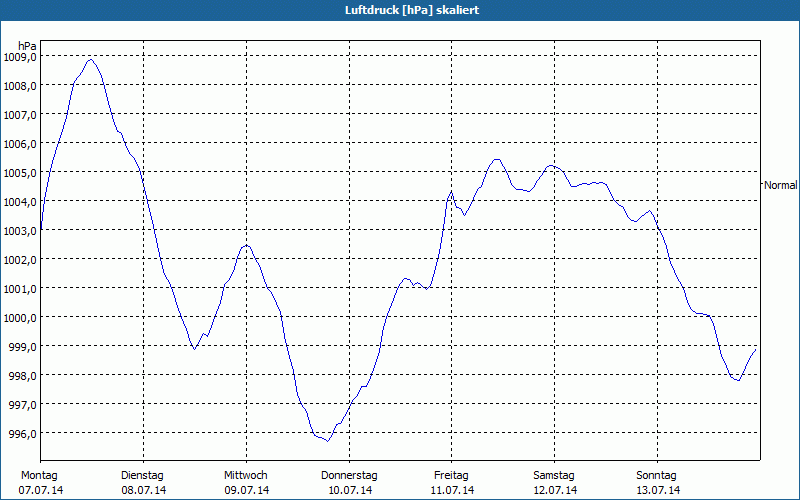800x500 pixels.
Task: Select the 'hPa' unit label
Action: [x=27, y=45]
